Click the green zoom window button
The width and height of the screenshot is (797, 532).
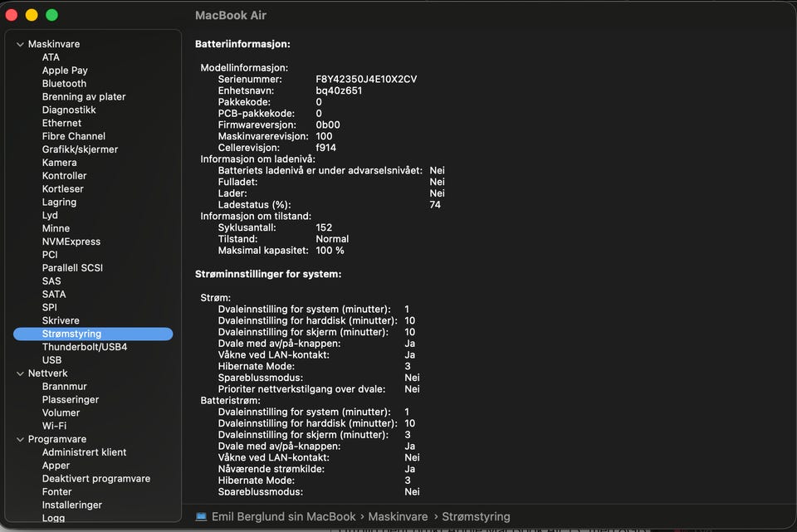coord(51,15)
